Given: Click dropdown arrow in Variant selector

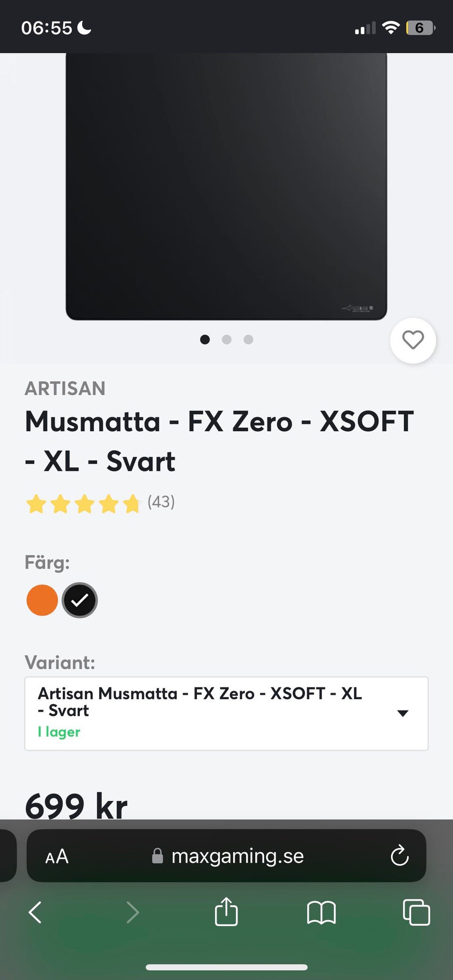Looking at the screenshot, I should point(403,713).
